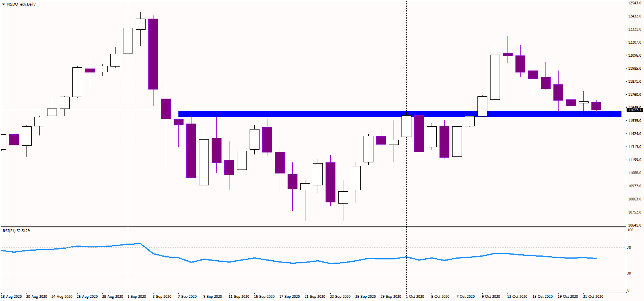The width and height of the screenshot is (644, 301).
Task: Select the blue RSI indicator line
Action: pos(299,254)
